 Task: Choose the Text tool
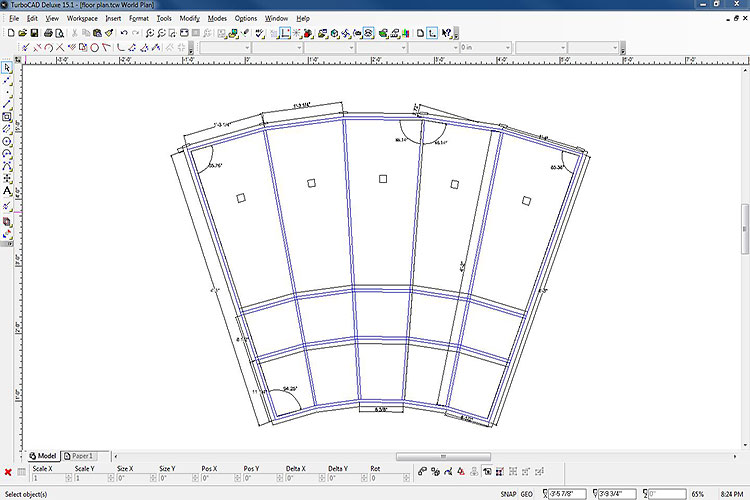click(7, 190)
